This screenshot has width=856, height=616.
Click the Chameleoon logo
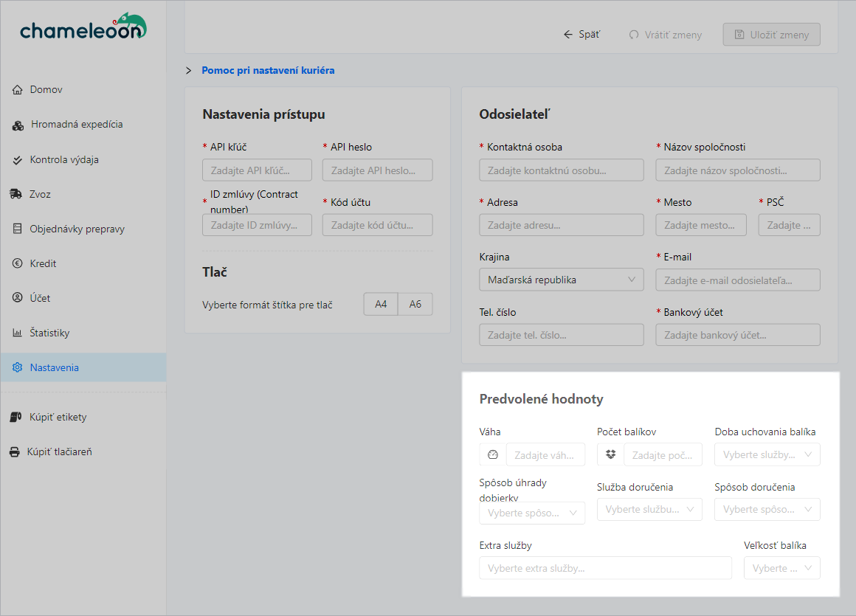pos(83,28)
